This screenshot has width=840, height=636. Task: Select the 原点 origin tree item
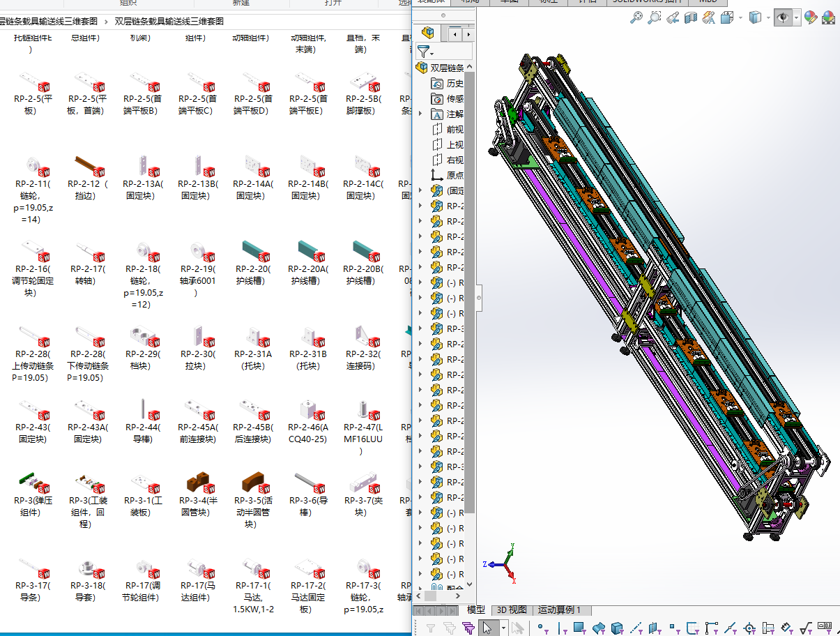tap(455, 175)
